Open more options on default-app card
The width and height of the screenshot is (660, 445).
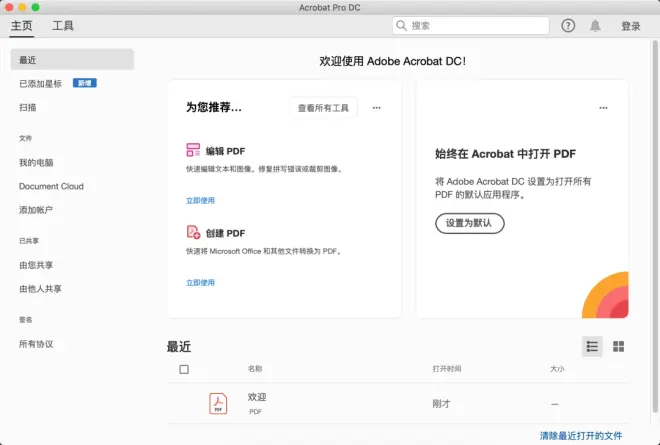[x=603, y=108]
